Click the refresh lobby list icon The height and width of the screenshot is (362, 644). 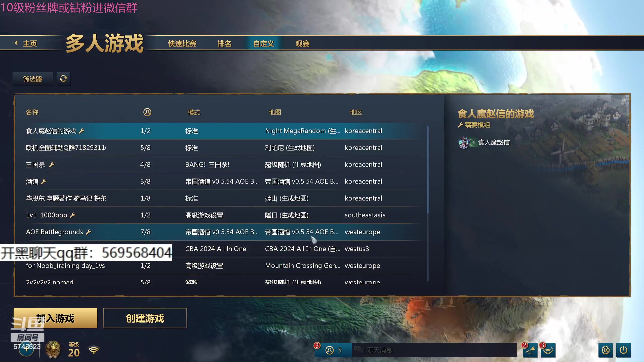[x=63, y=79]
